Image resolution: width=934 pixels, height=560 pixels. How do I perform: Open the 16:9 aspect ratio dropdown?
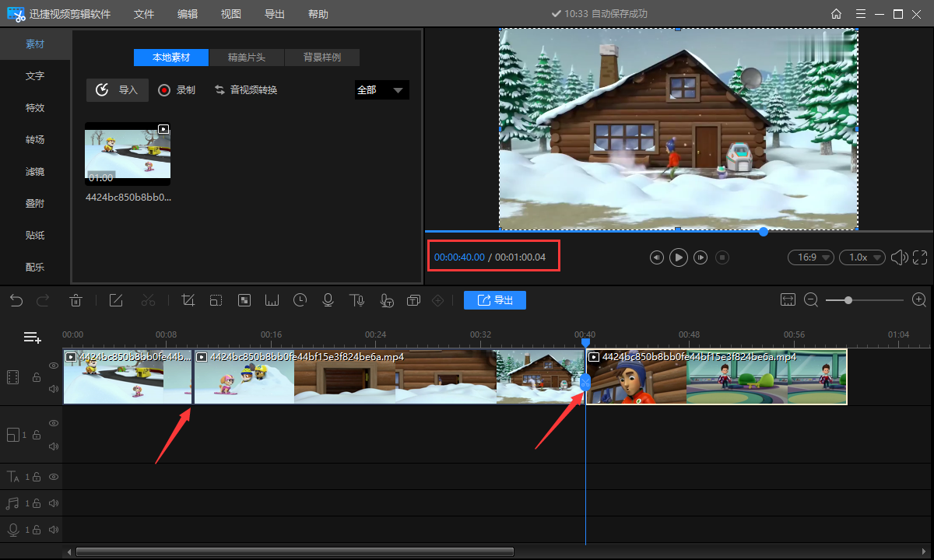pyautogui.click(x=811, y=257)
